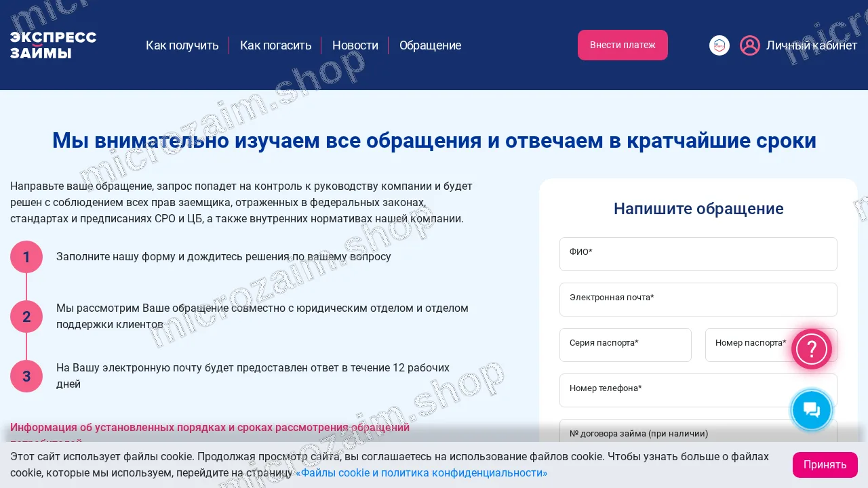This screenshot has height=488, width=868.
Task: Go to the Новости section
Action: (355, 45)
